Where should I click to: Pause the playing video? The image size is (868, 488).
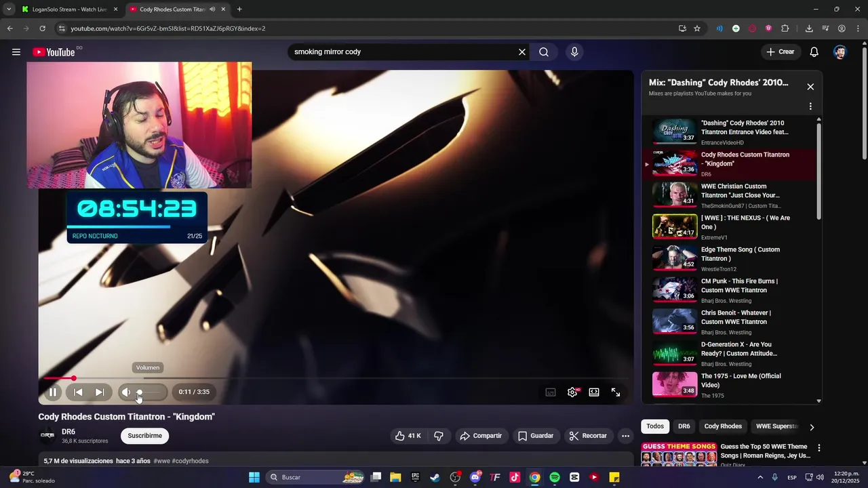pos(53,392)
